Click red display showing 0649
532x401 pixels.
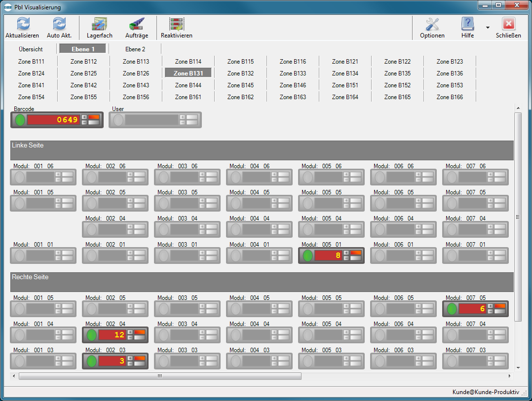[53, 120]
